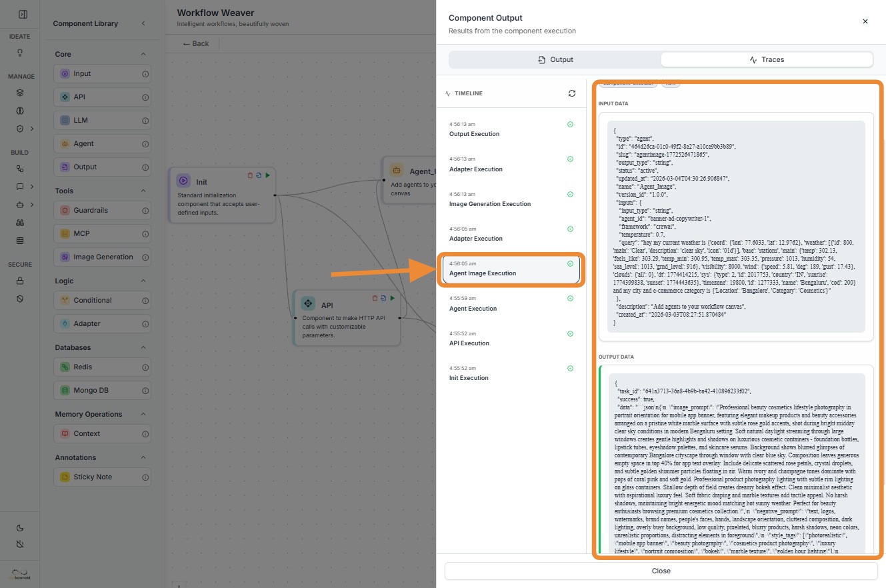Image resolution: width=886 pixels, height=588 pixels.
Task: Collapse the Memory Operations section
Action: (143, 414)
